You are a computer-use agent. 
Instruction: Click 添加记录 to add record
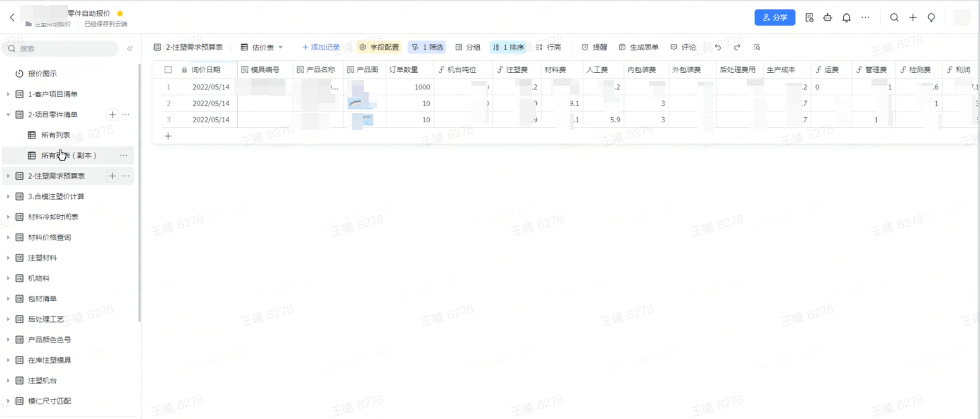(321, 48)
